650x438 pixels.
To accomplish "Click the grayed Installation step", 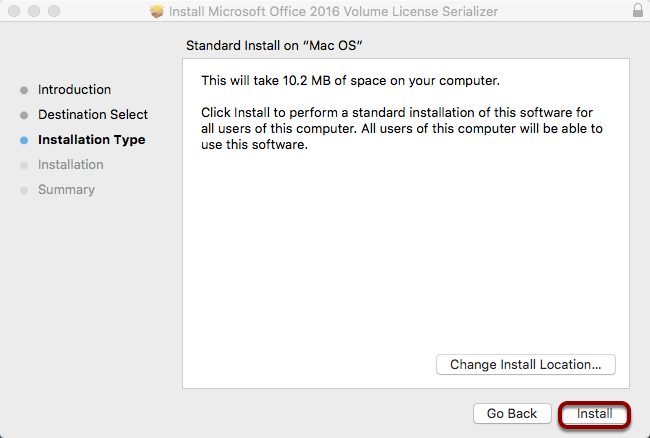I will click(70, 165).
